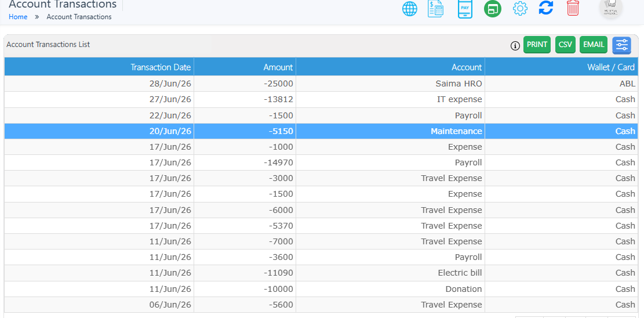Click the EMAIL button

tap(594, 45)
